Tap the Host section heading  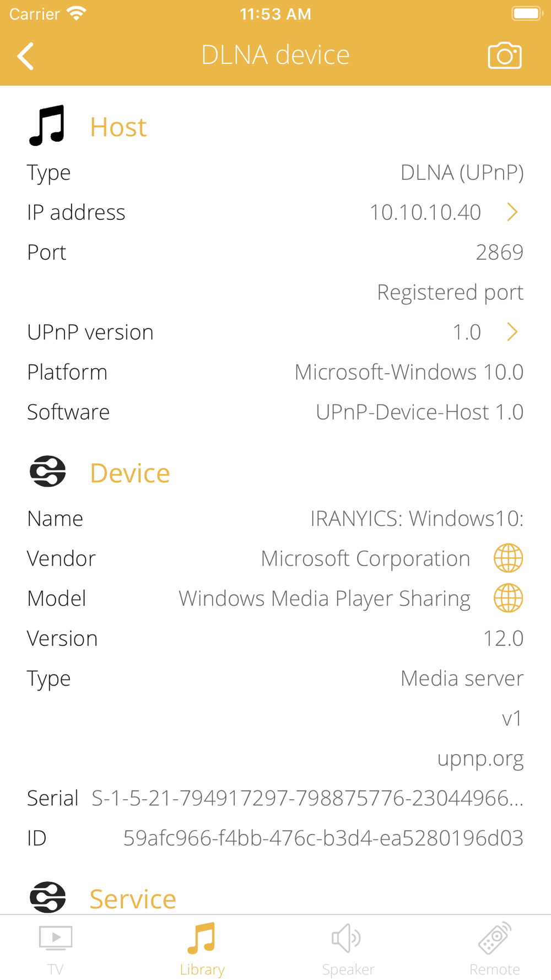pos(118,127)
